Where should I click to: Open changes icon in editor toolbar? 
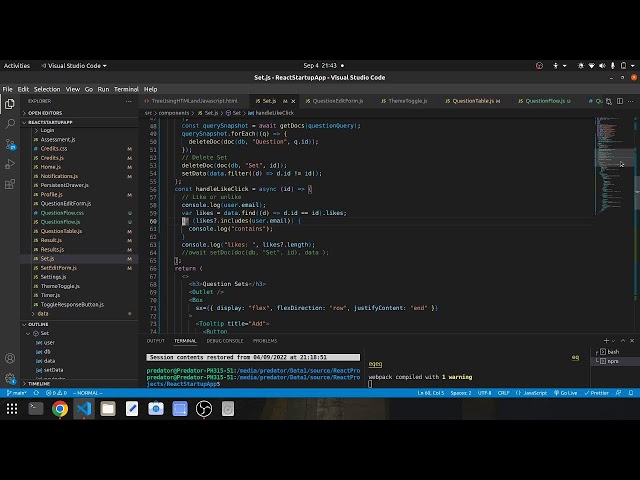[609, 101]
